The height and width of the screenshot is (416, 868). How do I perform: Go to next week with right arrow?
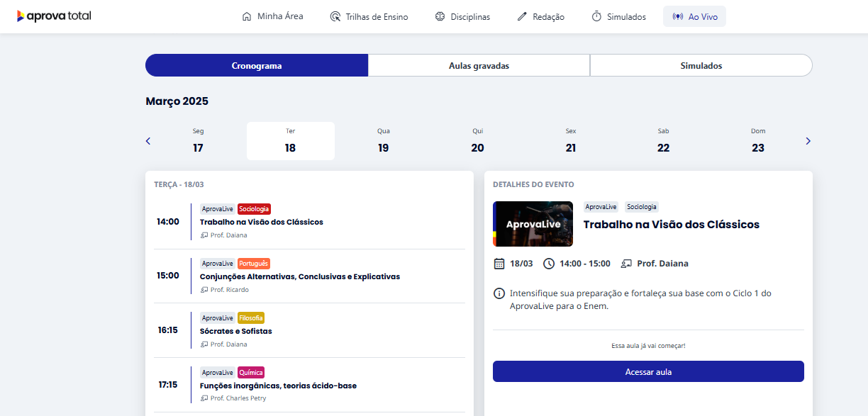[808, 141]
